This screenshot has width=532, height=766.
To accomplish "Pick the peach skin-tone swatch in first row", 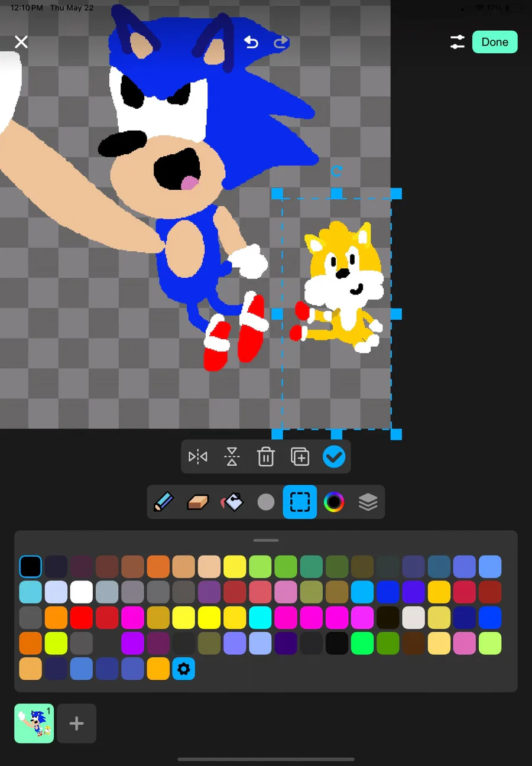I will click(209, 566).
